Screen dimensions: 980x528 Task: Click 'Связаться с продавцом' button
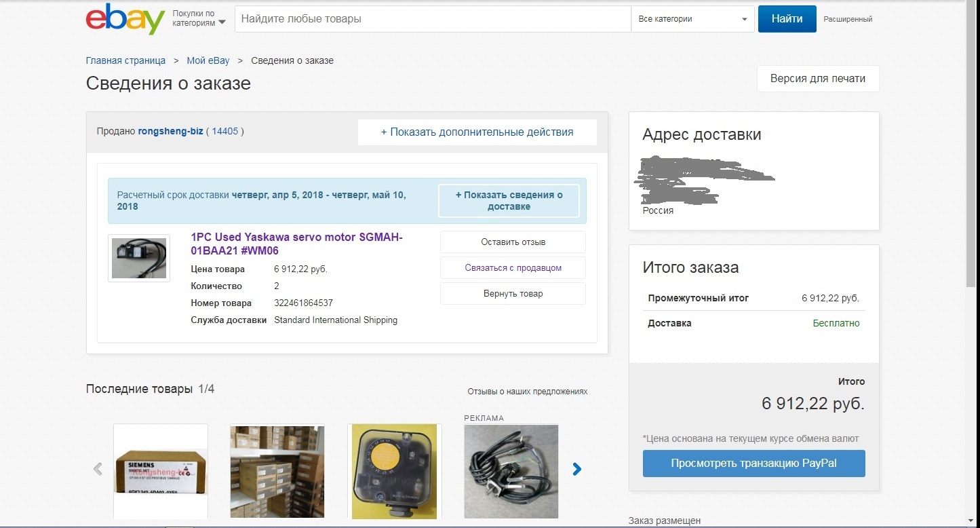point(513,268)
